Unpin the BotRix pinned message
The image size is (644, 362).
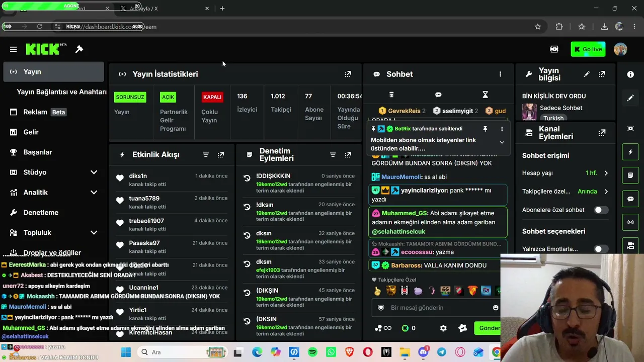pyautogui.click(x=485, y=129)
